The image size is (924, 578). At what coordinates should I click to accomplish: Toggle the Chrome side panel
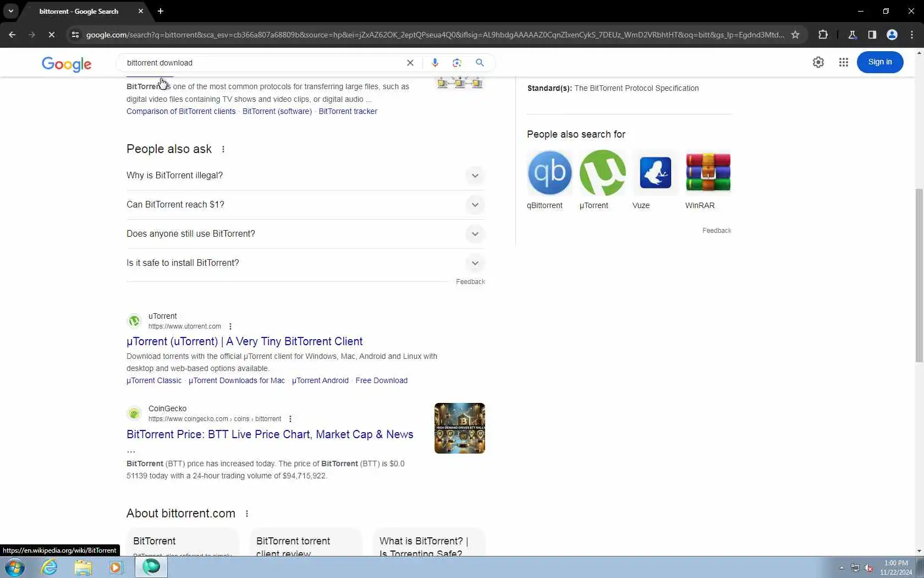pyautogui.click(x=872, y=35)
